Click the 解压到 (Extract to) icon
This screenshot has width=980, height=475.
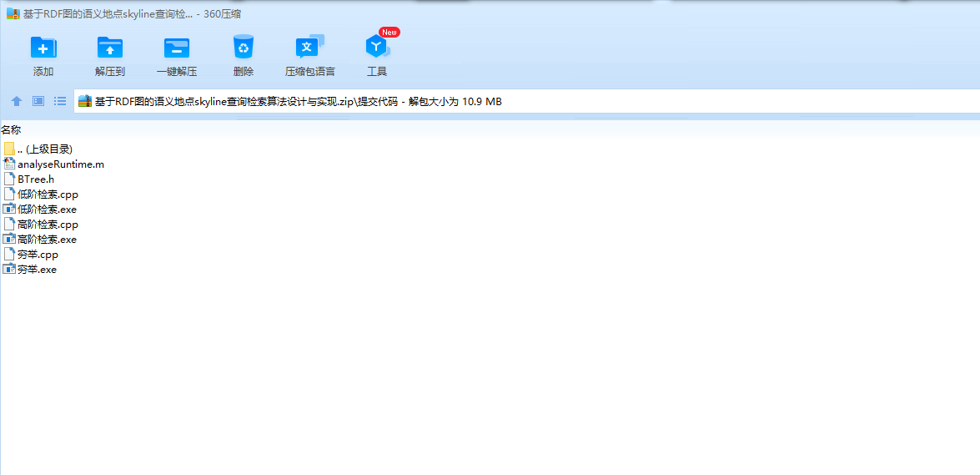[x=110, y=48]
